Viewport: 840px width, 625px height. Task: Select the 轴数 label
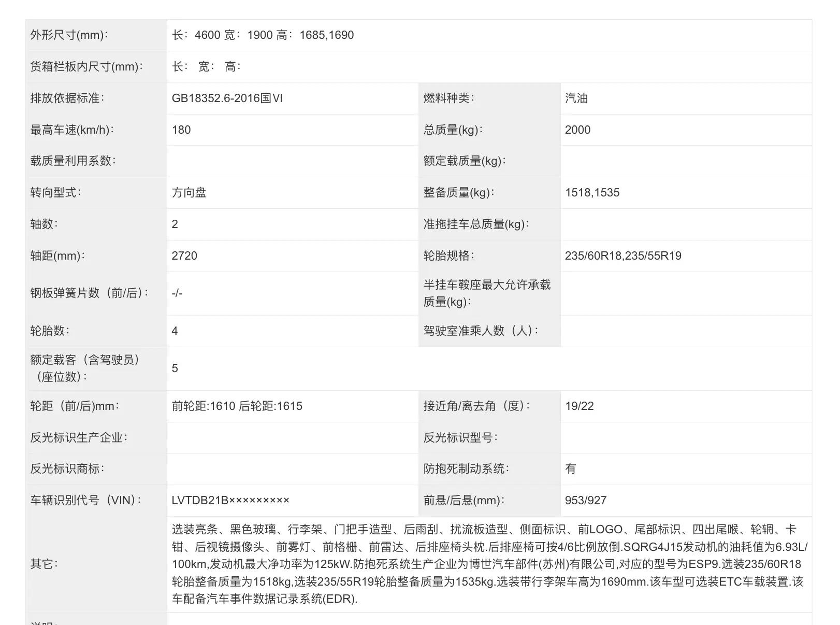pos(44,224)
